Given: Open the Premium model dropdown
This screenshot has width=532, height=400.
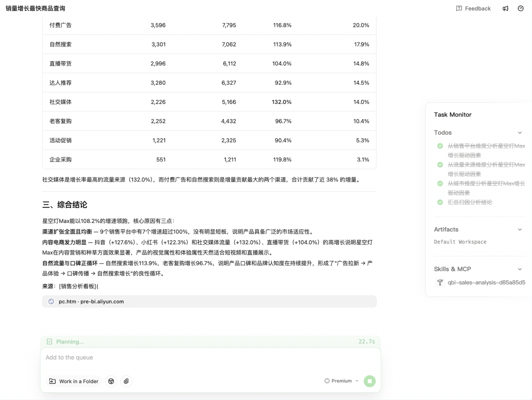Looking at the screenshot, I should point(341,381).
